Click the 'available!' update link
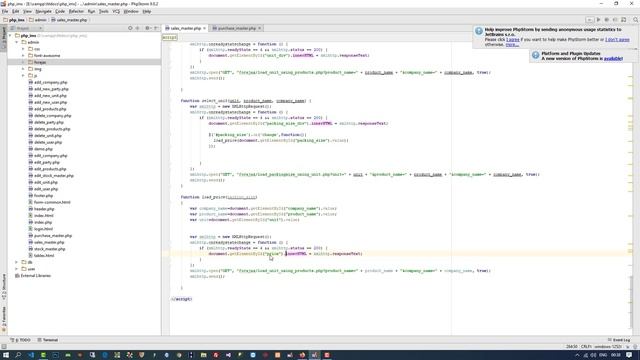Viewport: 640px width, 360px height. 613,58
